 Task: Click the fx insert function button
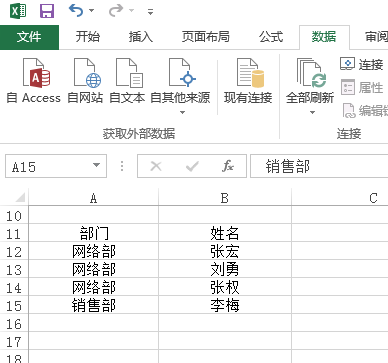[228, 166]
